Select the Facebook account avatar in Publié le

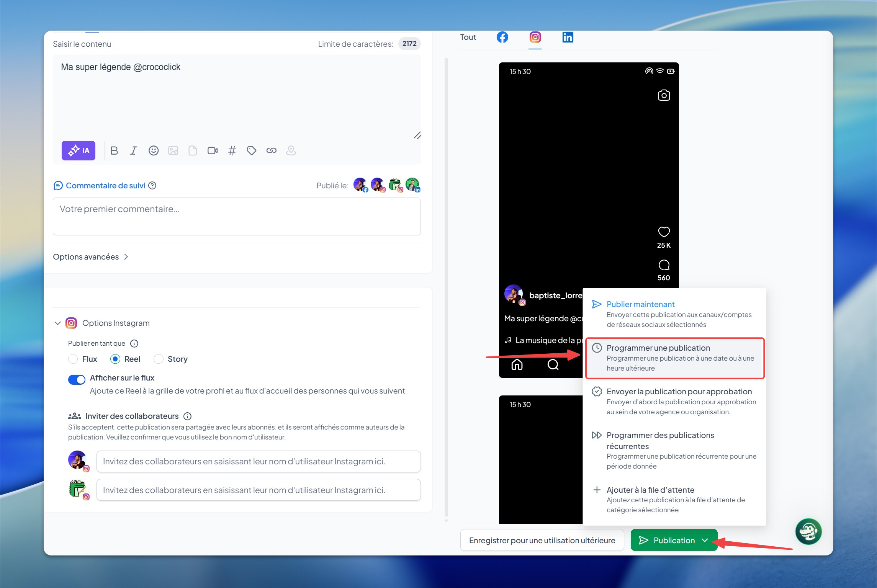360,185
